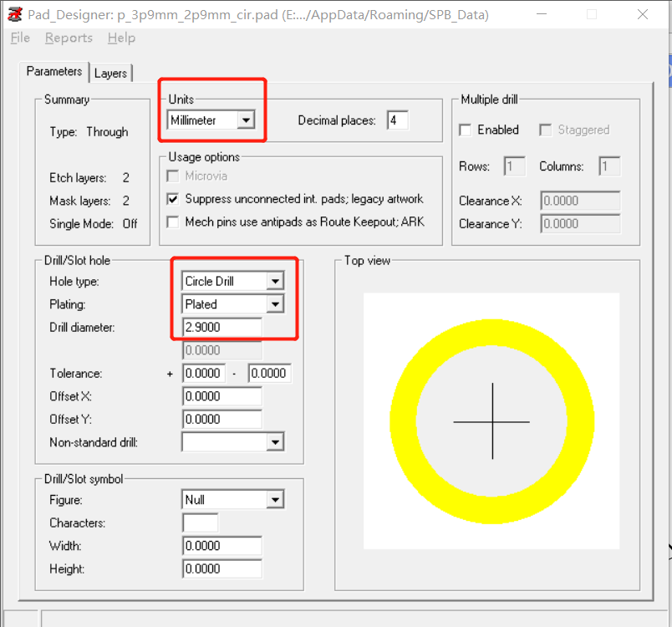
Task: Click the positive Tolerance input field
Action: click(x=204, y=374)
